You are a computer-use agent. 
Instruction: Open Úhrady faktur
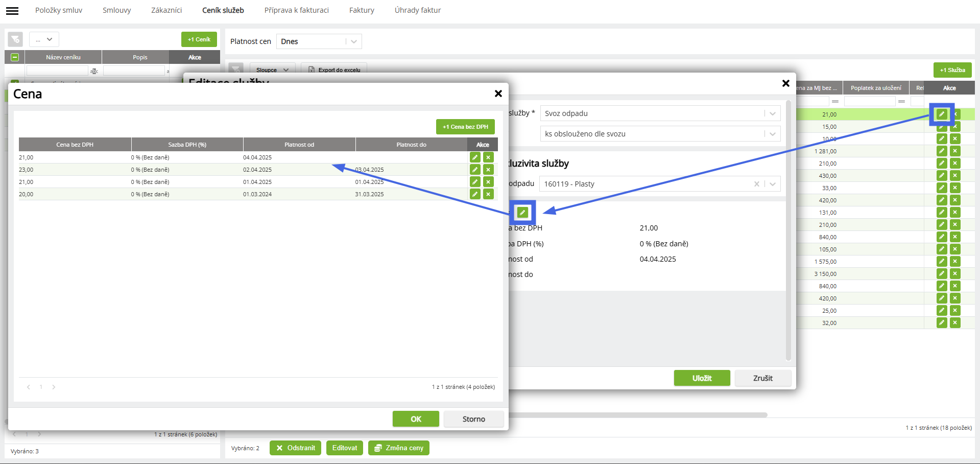[x=418, y=10]
